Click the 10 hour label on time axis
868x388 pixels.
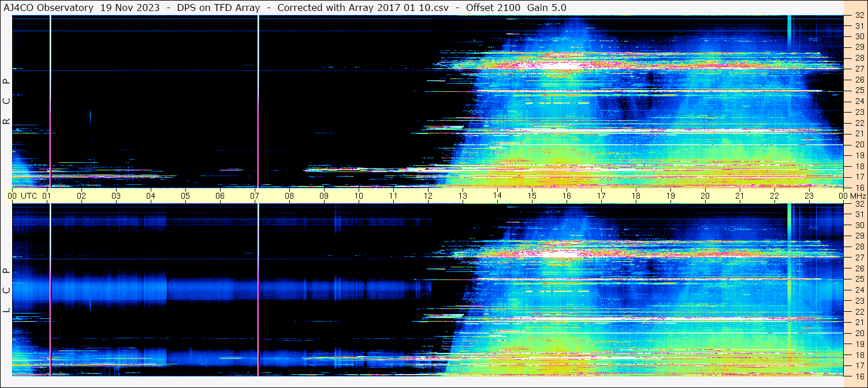[359, 196]
